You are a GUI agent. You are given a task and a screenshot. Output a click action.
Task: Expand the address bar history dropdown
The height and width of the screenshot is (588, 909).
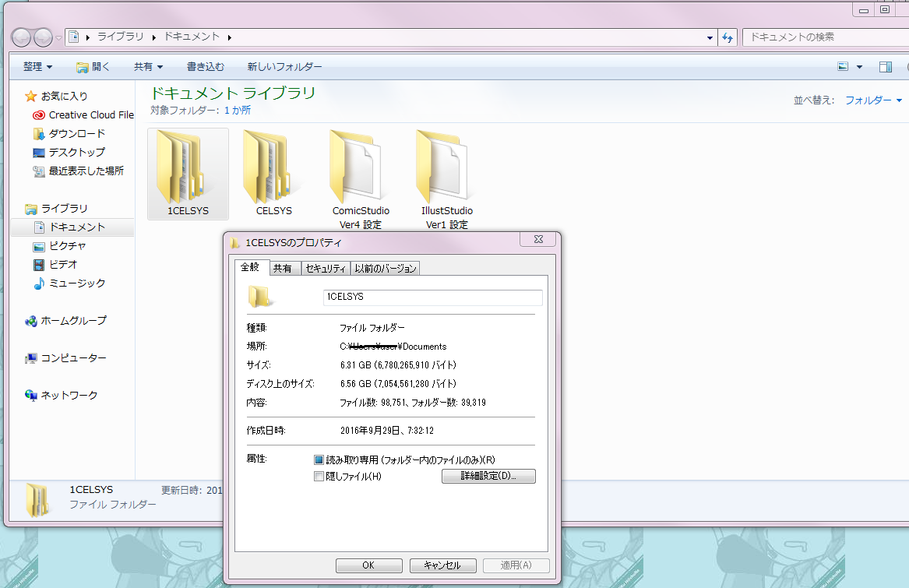click(x=710, y=37)
